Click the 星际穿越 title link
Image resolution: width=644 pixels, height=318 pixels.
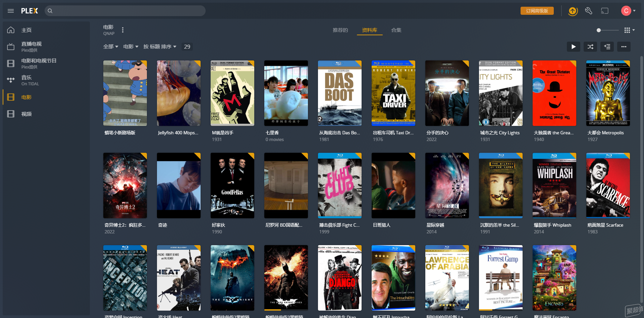click(435, 225)
